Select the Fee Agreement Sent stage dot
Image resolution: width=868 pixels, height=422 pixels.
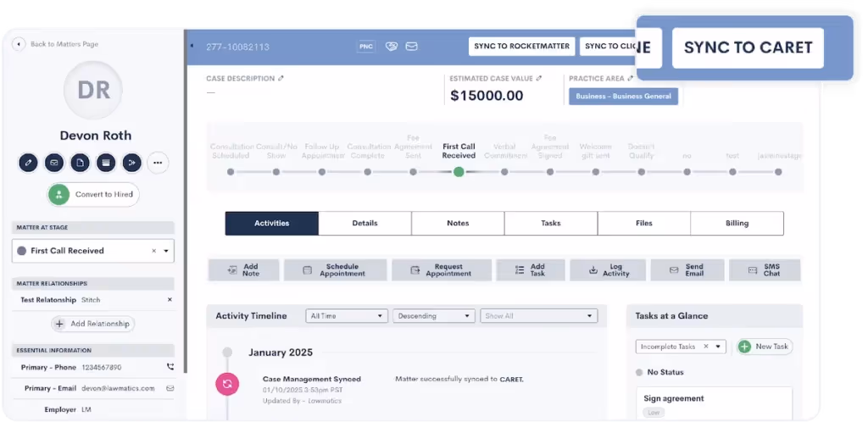click(413, 172)
